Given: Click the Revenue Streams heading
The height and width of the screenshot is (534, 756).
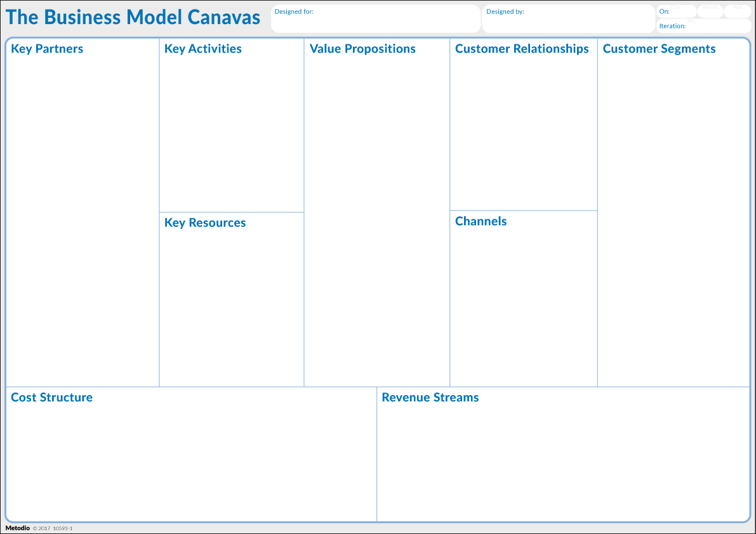Looking at the screenshot, I should click(x=430, y=397).
